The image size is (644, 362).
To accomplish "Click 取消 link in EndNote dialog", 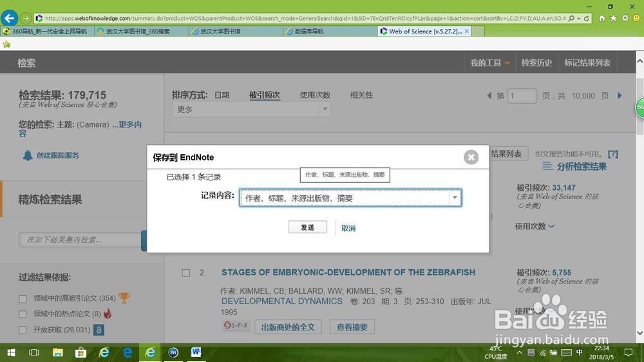I will point(348,229).
